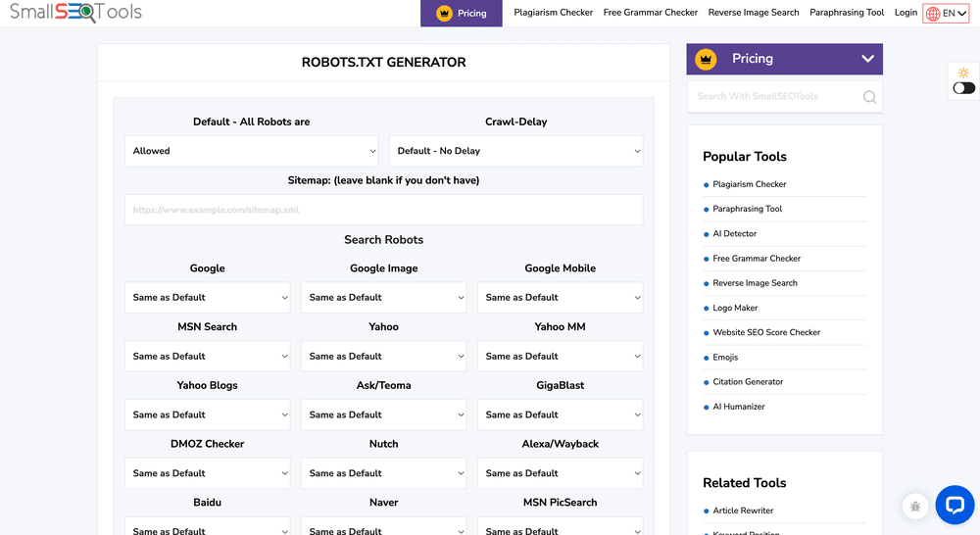Screen dimensions: 980x535
Task: Click Login in the top navigation
Action: tap(906, 13)
